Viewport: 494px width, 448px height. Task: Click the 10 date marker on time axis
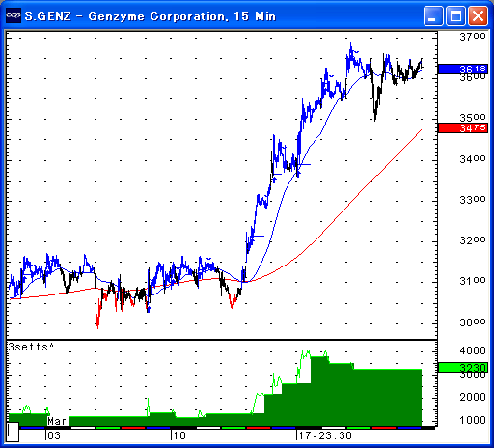point(179,435)
